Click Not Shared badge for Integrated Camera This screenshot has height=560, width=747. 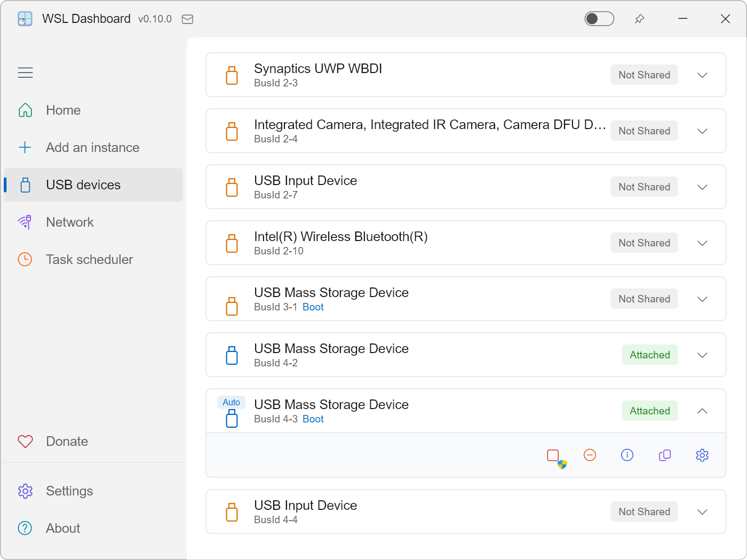tap(644, 131)
